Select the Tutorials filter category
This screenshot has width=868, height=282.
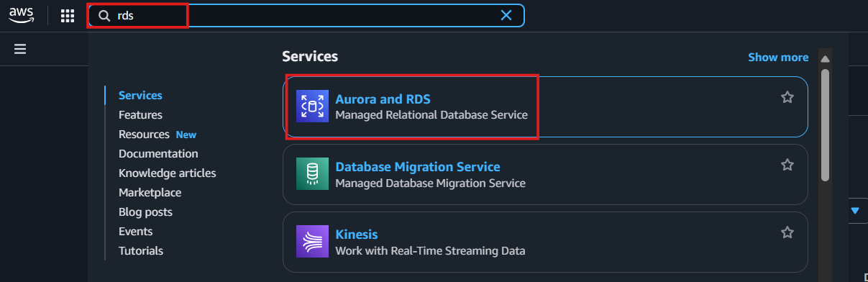141,250
